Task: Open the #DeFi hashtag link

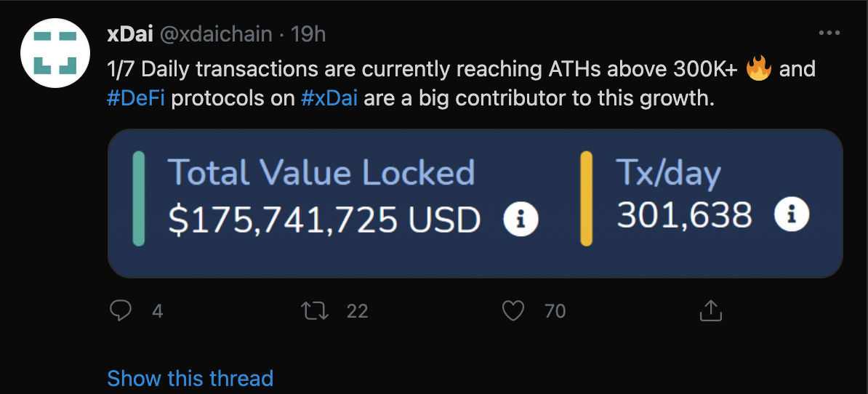Action: [136, 99]
